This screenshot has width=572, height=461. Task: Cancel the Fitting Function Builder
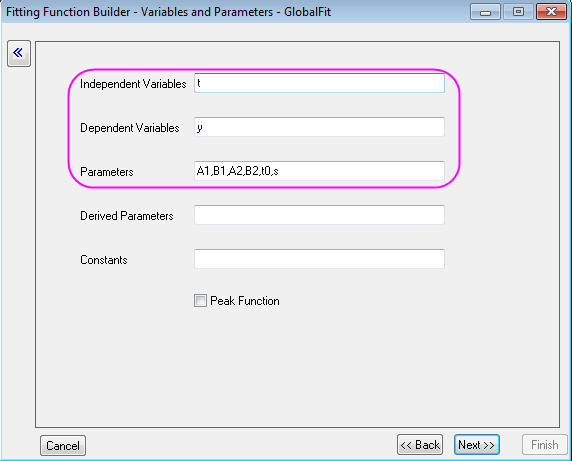(63, 445)
